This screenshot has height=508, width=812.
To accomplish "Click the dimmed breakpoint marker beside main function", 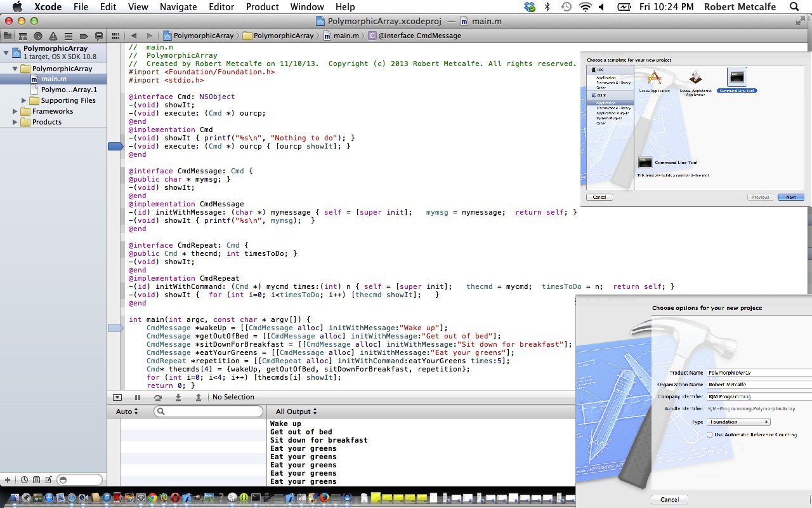I will pos(115,328).
